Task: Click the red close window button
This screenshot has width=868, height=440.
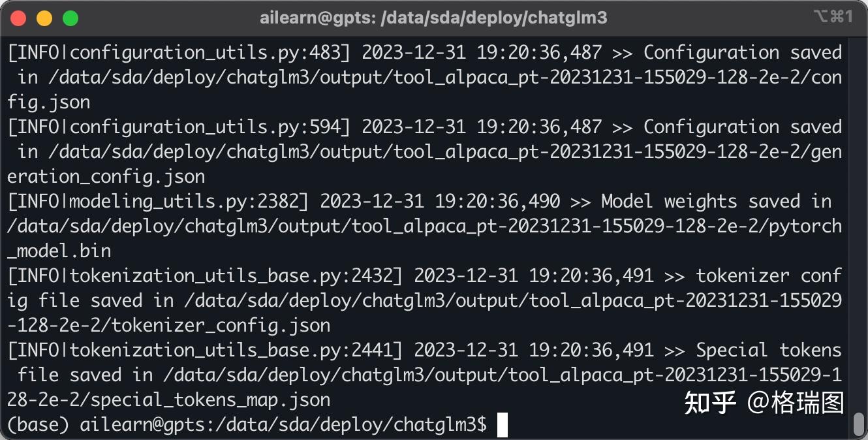Action: pos(18,18)
